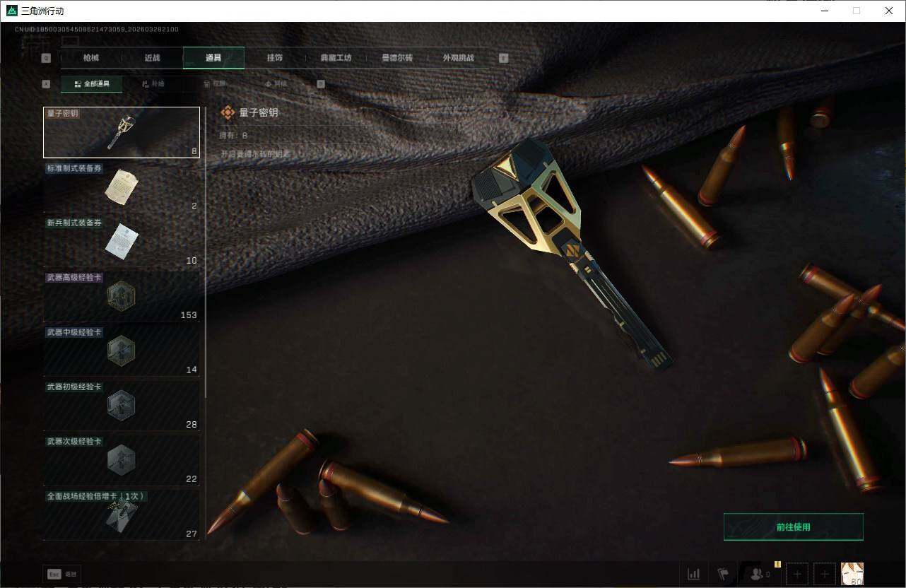This screenshot has width=906, height=588.
Task: Choose the 武器高级经验卡 item
Action: (x=122, y=296)
